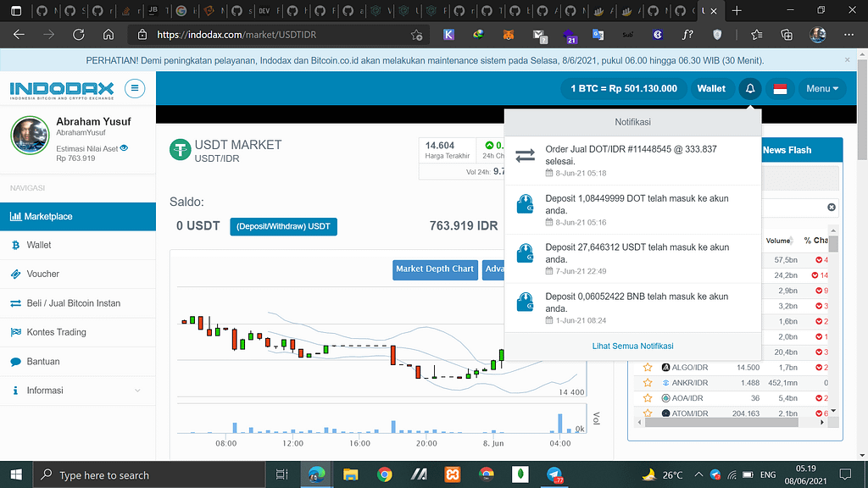
Task: Go back with browser back arrow
Action: (x=19, y=35)
